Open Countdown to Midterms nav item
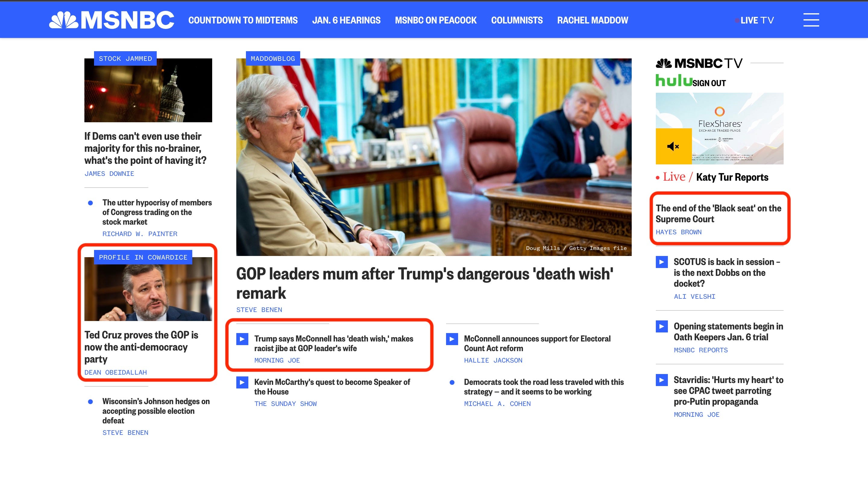Screen dimensions: 868x477 243,20
